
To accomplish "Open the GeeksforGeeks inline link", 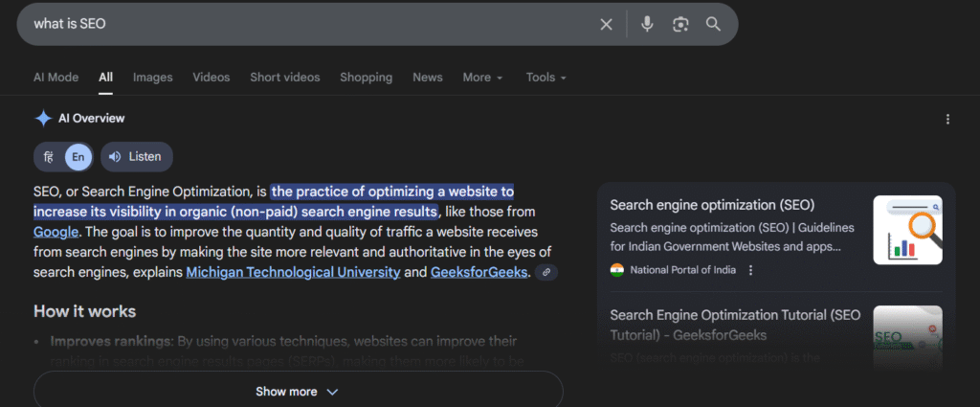I will click(x=479, y=273).
